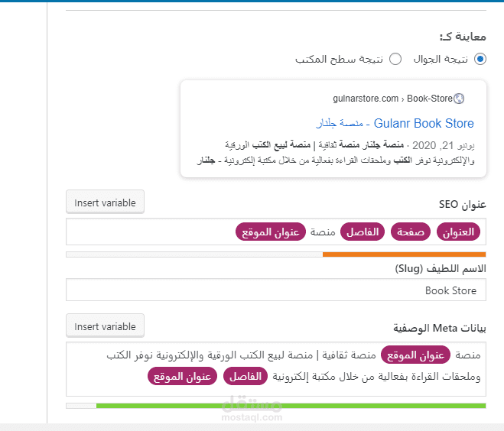Click the green Meta description length bar
The height and width of the screenshot is (431, 504).
pos(291,406)
